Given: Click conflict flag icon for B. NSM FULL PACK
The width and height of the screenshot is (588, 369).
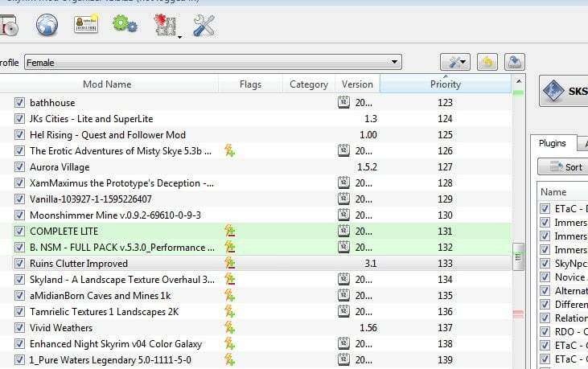Looking at the screenshot, I should tap(229, 248).
